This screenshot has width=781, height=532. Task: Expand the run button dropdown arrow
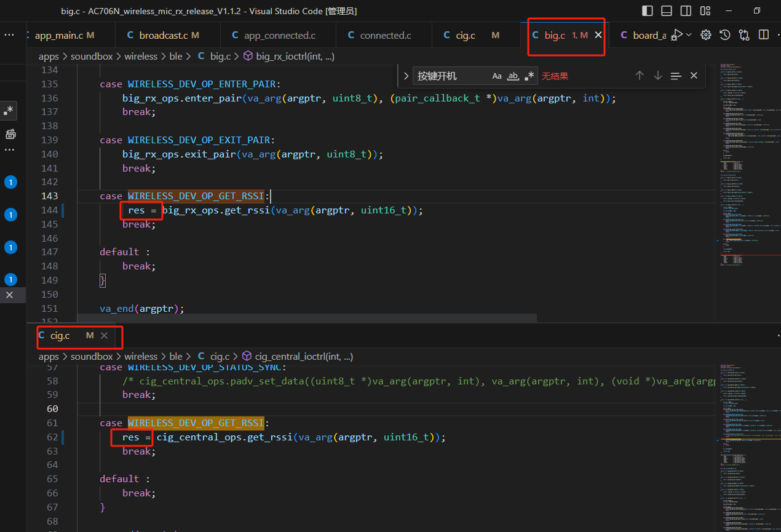689,35
